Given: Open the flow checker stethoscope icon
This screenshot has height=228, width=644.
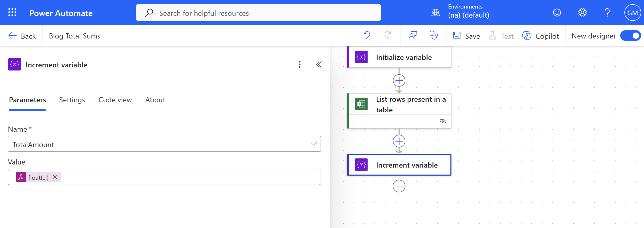Looking at the screenshot, I should (x=433, y=36).
